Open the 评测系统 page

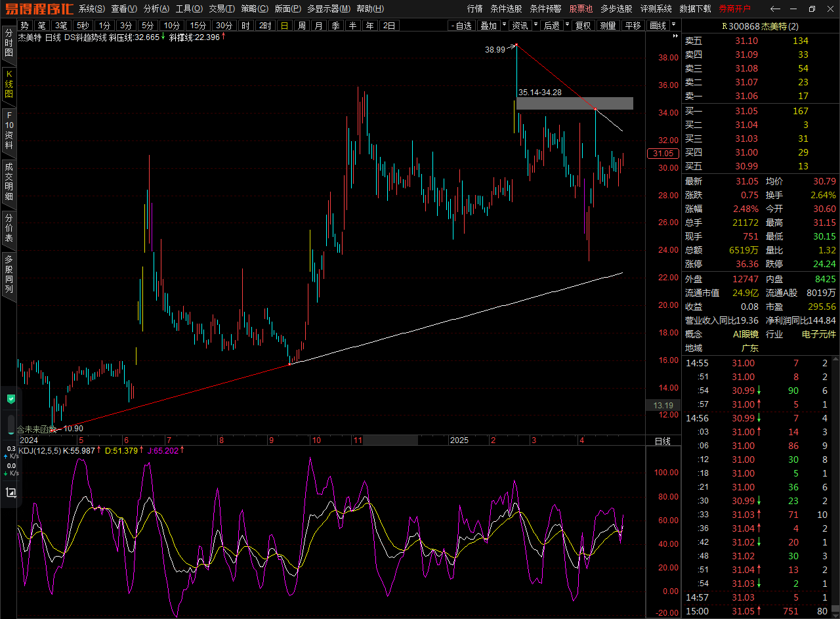click(656, 9)
